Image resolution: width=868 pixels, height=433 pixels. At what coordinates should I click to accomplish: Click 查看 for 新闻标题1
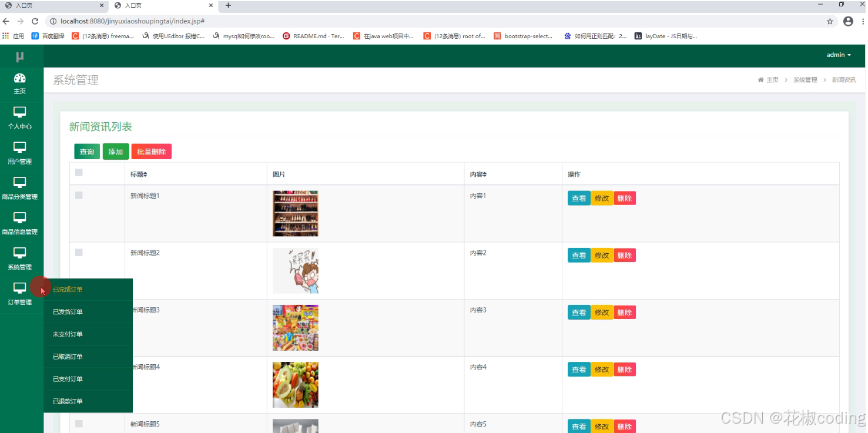pos(579,198)
